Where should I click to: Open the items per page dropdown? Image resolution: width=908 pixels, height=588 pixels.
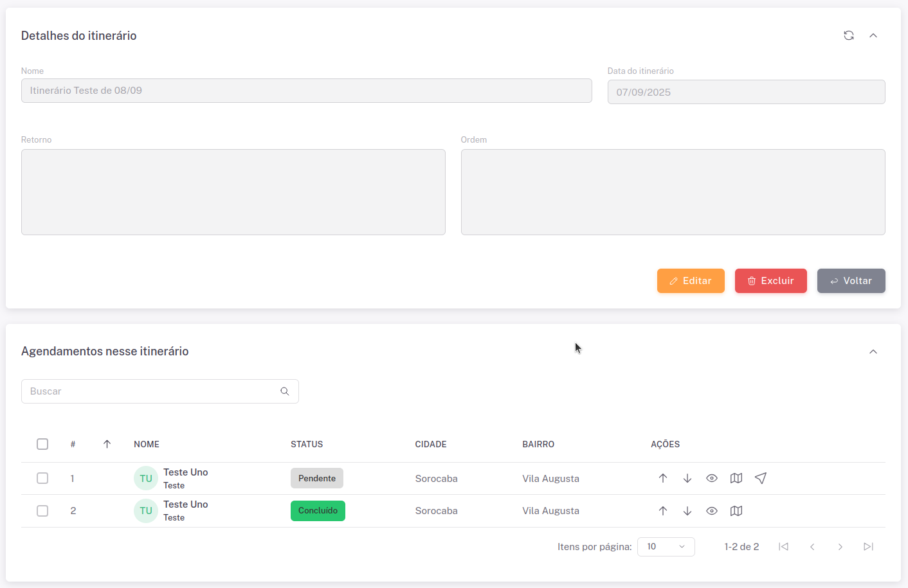(666, 547)
